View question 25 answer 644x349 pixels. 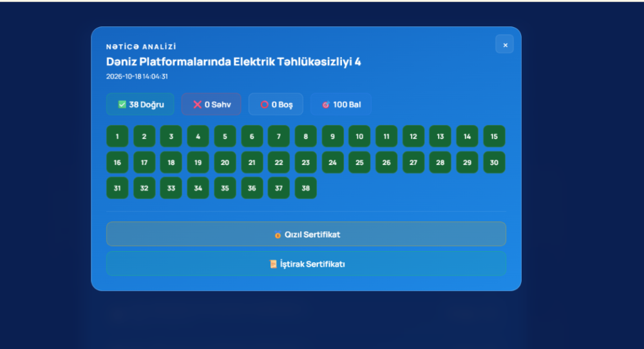[x=359, y=163]
